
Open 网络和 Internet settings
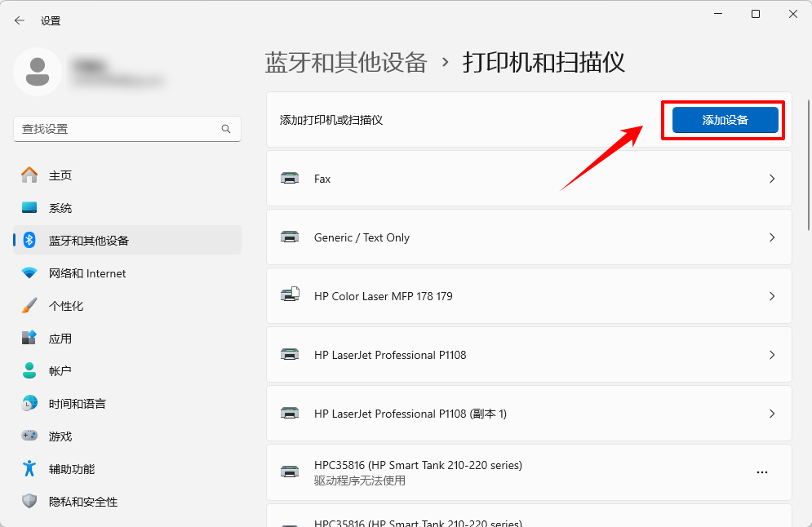(x=127, y=272)
